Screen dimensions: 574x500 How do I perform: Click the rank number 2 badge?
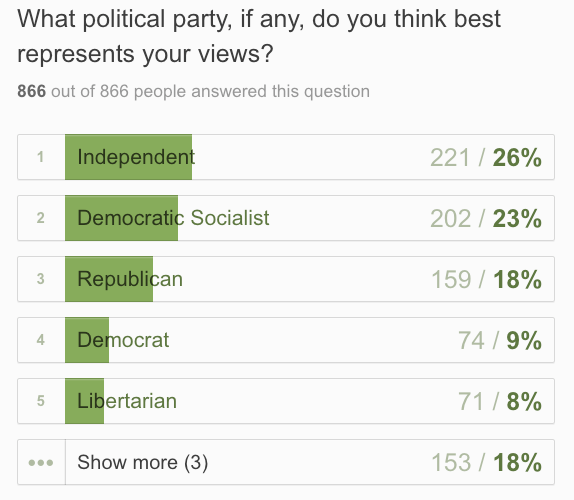(x=41, y=218)
